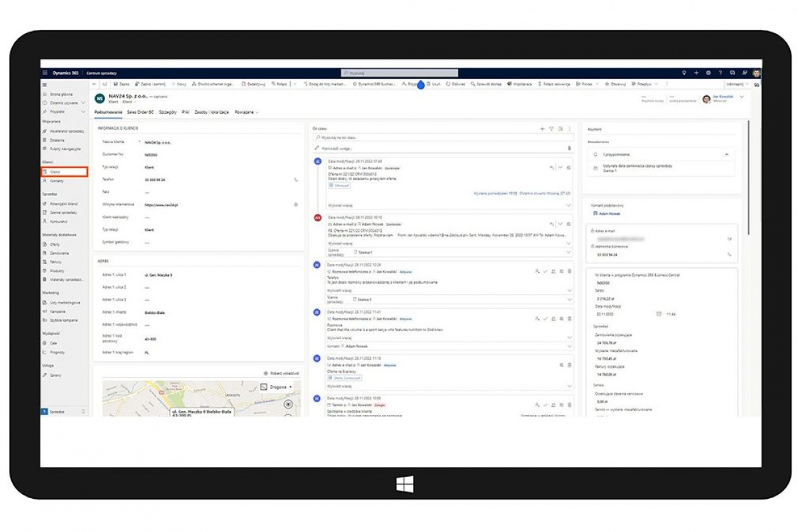Screen dimensions: 798x532
Task: Click the Windows logo below the screen
Action: point(404,483)
